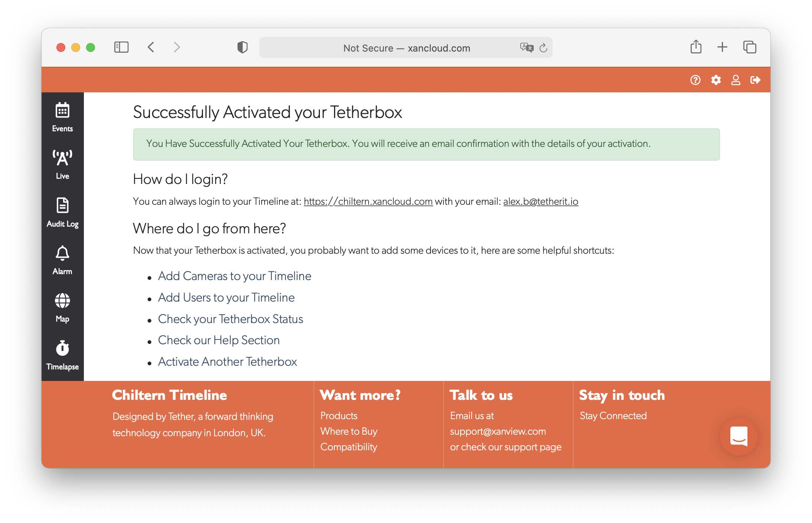Image resolution: width=812 pixels, height=523 pixels.
Task: Click the share icon in the toolbar
Action: point(696,47)
